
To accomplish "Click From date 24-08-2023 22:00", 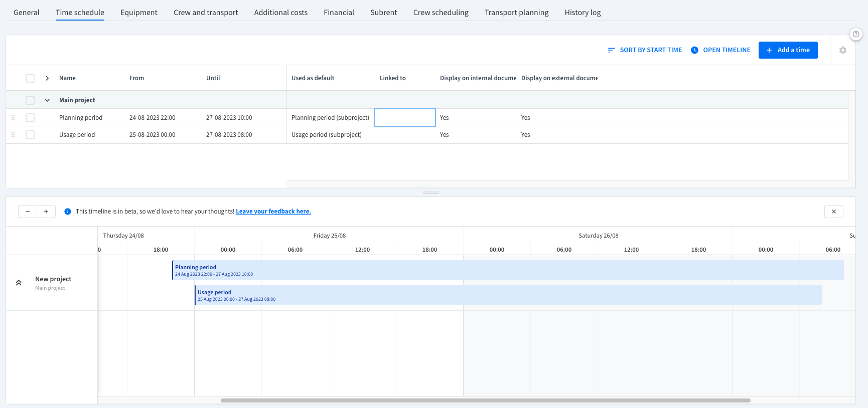I will [153, 118].
